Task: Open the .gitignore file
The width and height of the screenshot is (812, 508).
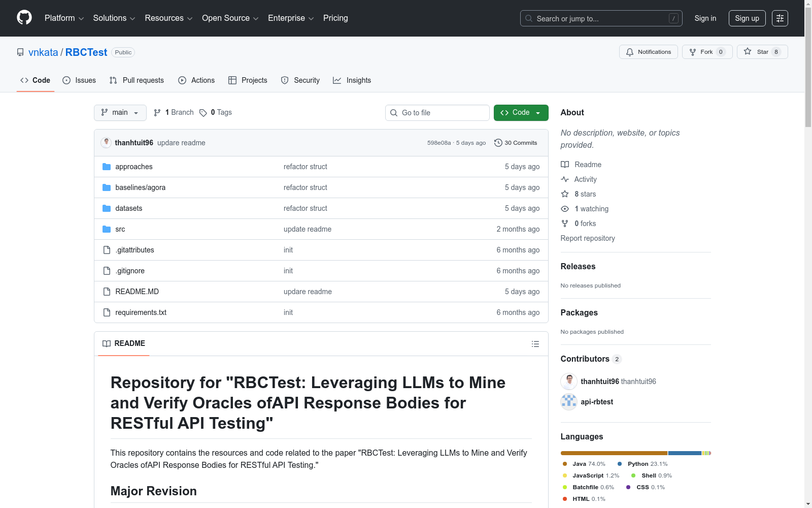Action: pyautogui.click(x=130, y=271)
